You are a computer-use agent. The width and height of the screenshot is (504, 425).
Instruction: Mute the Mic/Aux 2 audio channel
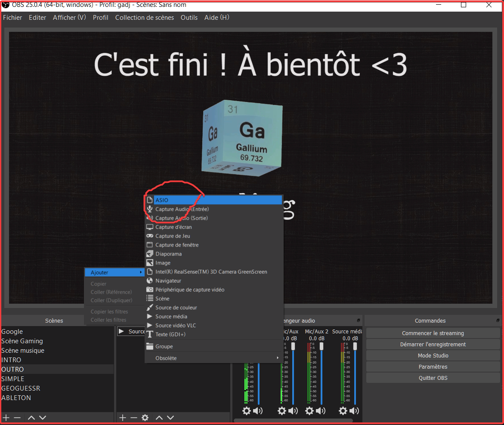(x=321, y=411)
